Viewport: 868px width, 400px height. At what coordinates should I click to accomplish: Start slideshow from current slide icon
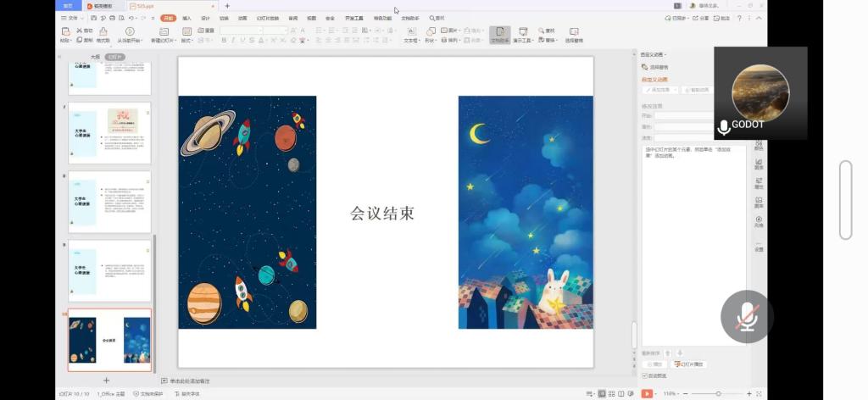point(131,35)
